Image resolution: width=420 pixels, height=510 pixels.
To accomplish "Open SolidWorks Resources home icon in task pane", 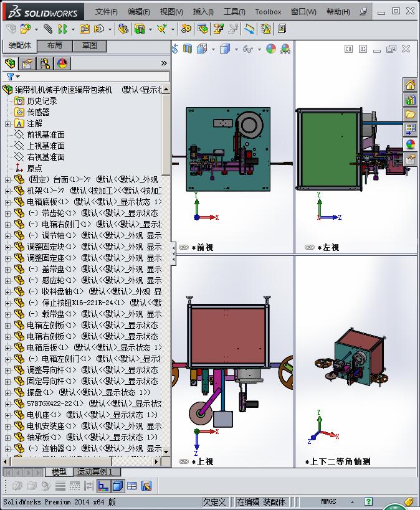I will point(410,85).
